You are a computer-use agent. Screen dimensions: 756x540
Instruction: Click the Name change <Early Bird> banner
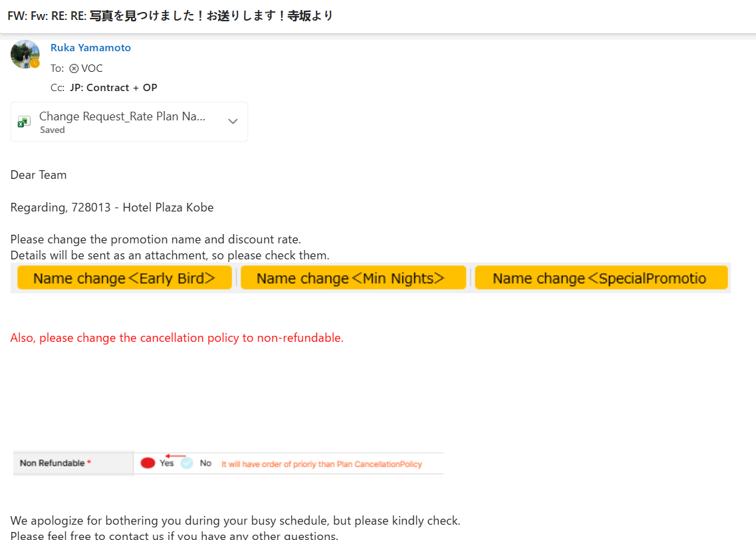(x=124, y=278)
